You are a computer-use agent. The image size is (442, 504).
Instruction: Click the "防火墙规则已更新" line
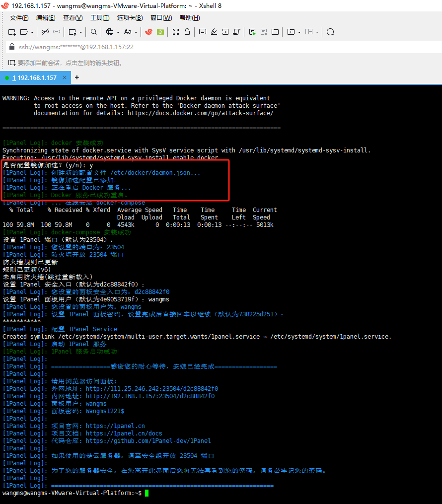tap(30, 262)
